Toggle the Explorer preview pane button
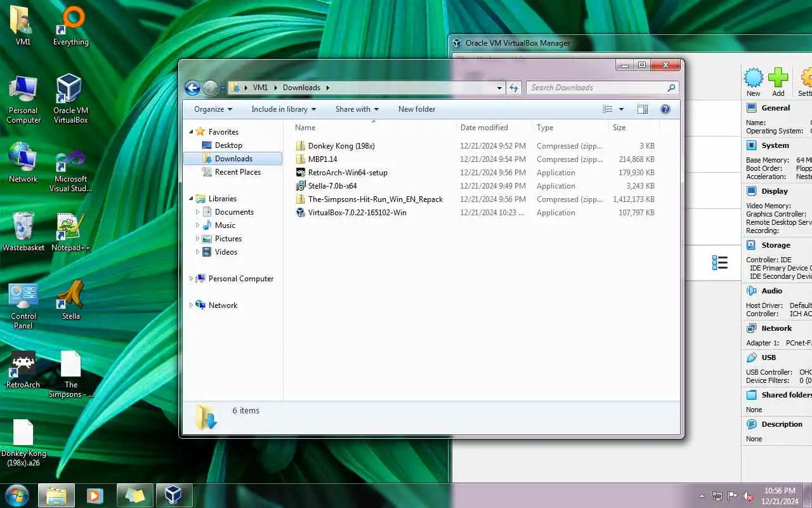The height and width of the screenshot is (508, 812). (643, 109)
